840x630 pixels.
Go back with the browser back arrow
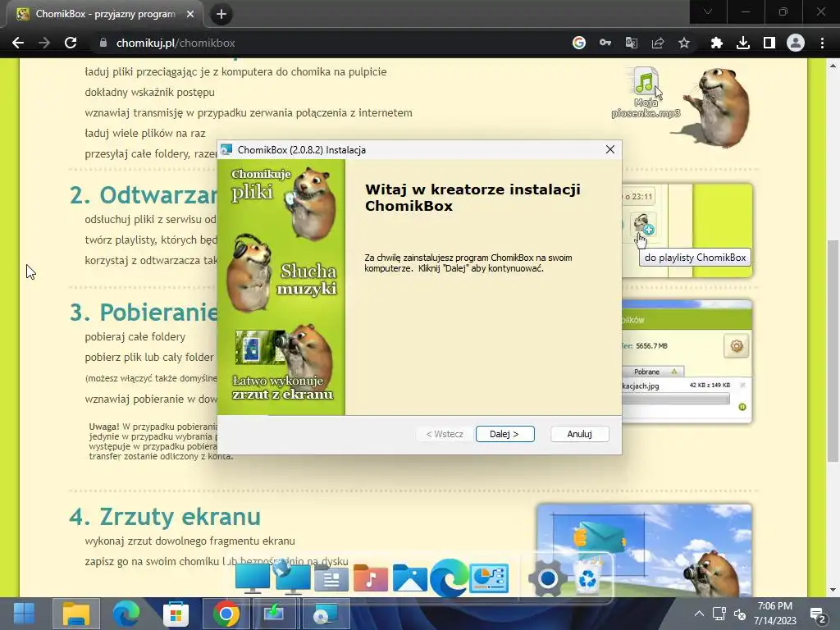coord(18,43)
